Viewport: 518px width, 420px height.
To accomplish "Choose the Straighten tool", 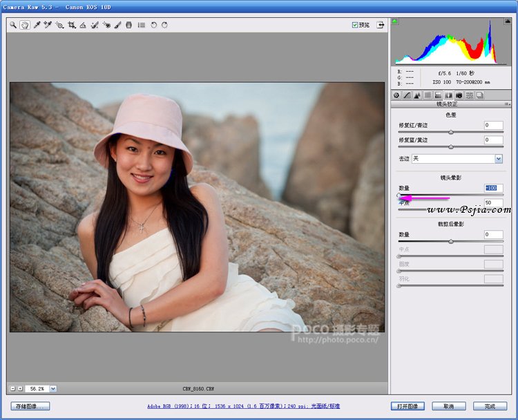I will [83, 25].
